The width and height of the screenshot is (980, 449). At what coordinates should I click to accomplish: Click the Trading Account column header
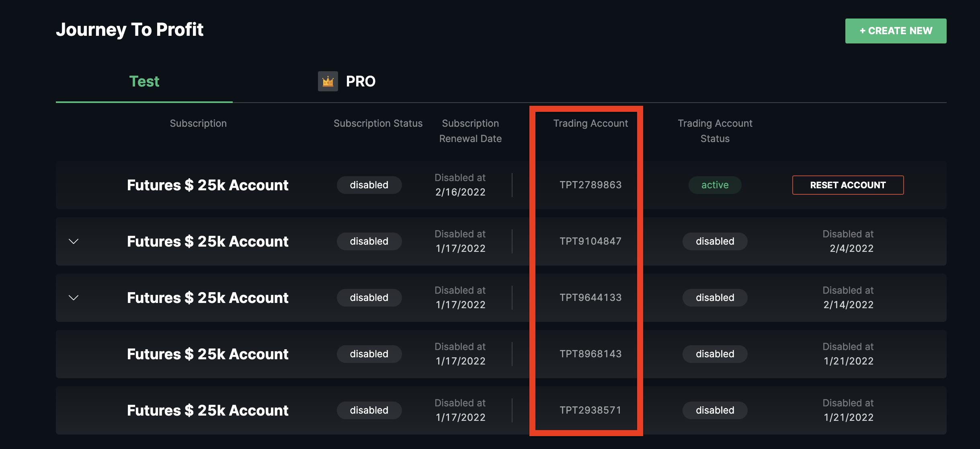tap(590, 124)
